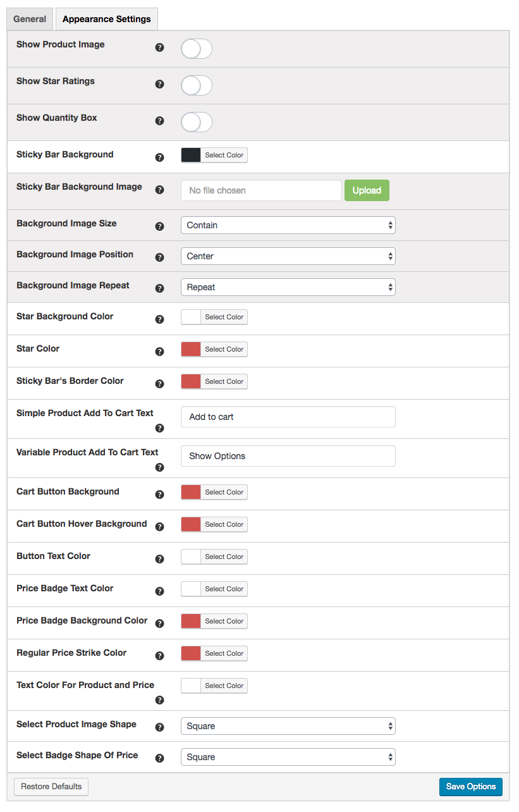
Task: Open the Appearance Settings tab
Action: click(107, 19)
